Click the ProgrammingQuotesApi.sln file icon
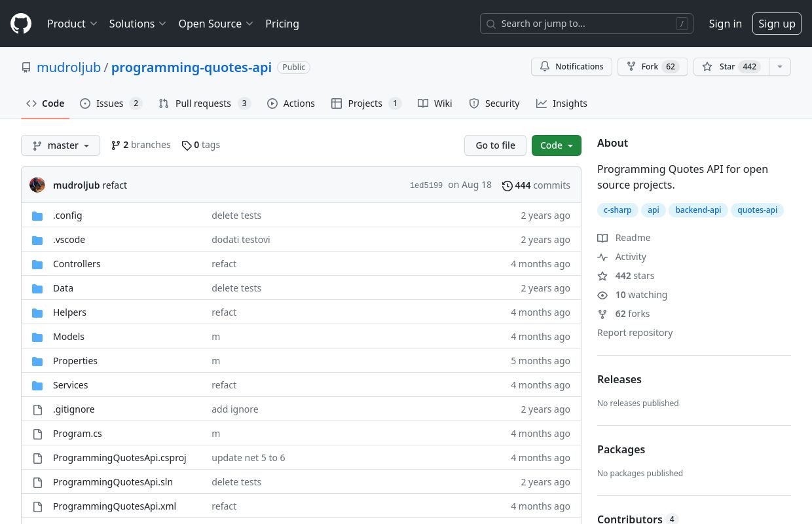The width and height of the screenshot is (812, 524). 37,482
